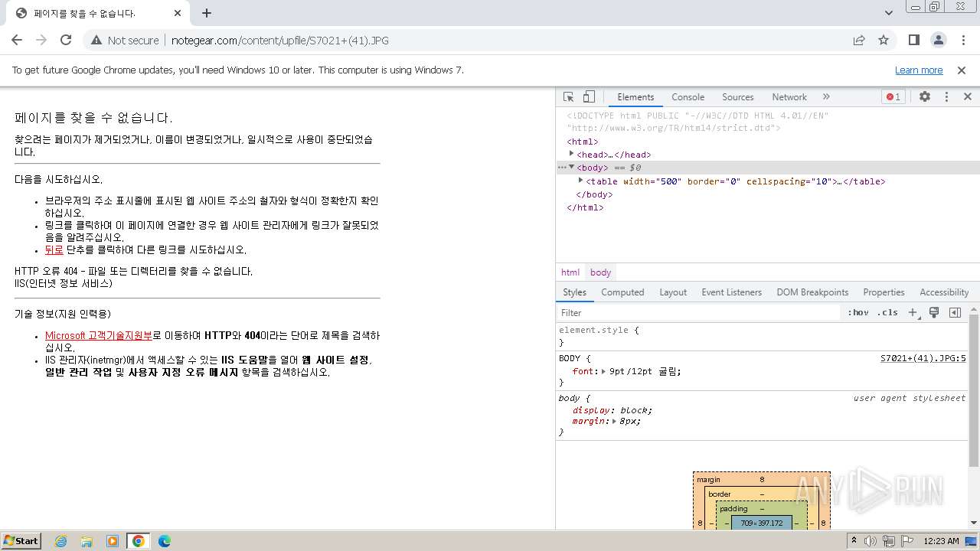Open DevTools customize and control menu
980x551 pixels.
pos(946,97)
